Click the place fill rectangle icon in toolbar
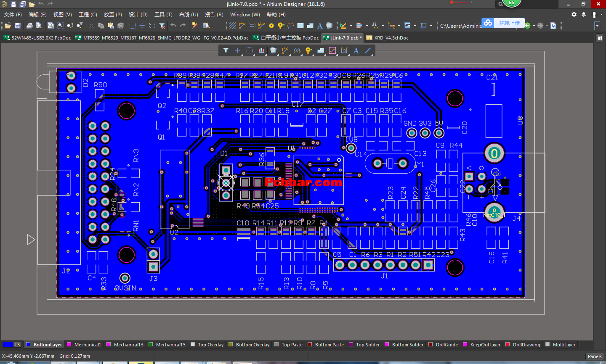This screenshot has height=364, width=606. pyautogui.click(x=300, y=26)
